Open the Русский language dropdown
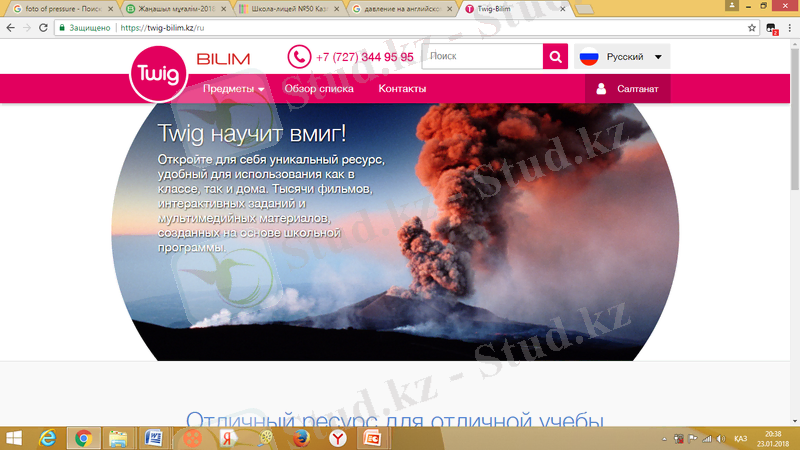The width and height of the screenshot is (800, 450). coord(623,57)
